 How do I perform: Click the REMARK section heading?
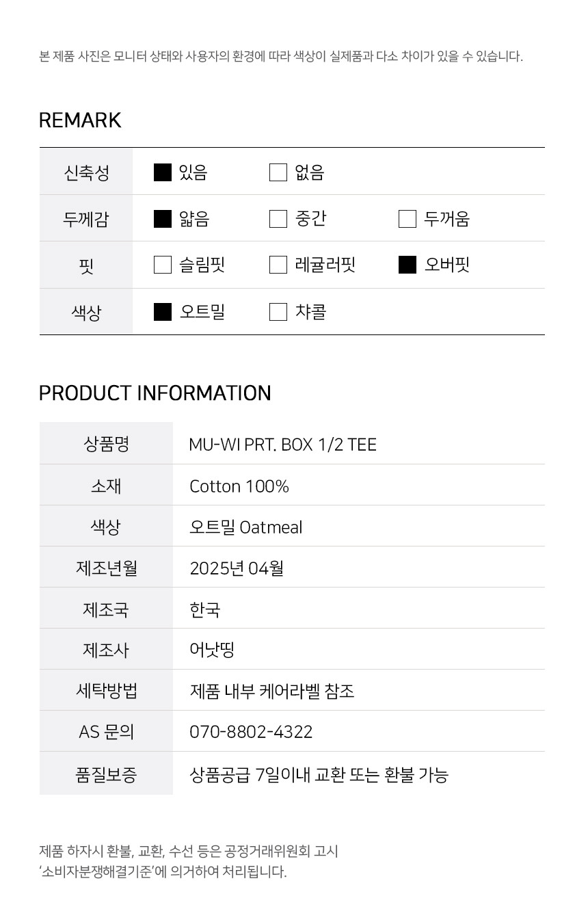click(x=80, y=120)
